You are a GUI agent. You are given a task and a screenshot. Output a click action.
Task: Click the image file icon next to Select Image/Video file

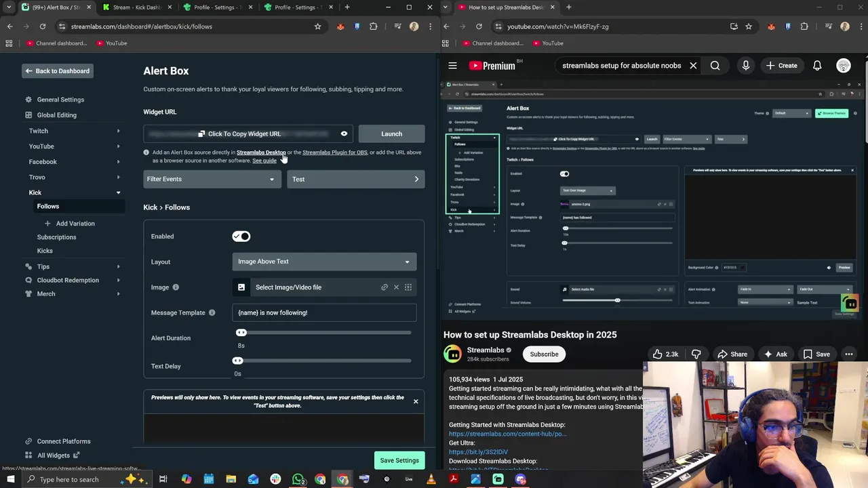pos(241,287)
